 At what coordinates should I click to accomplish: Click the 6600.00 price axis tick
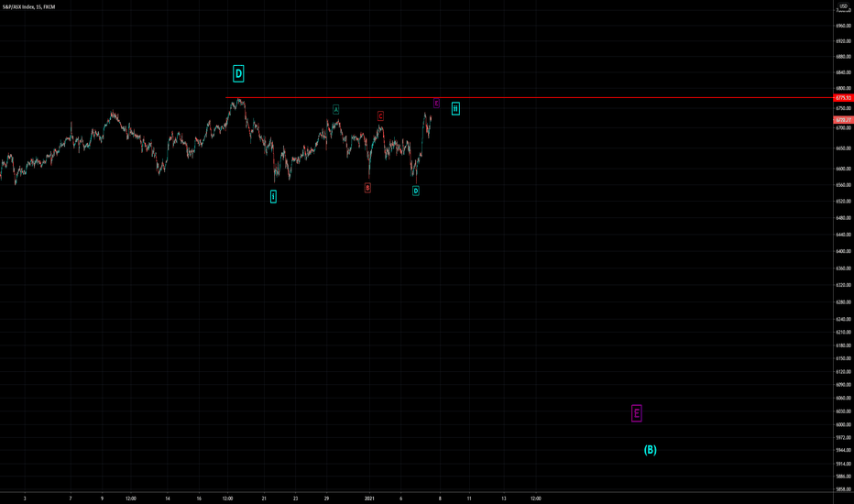[x=843, y=169]
